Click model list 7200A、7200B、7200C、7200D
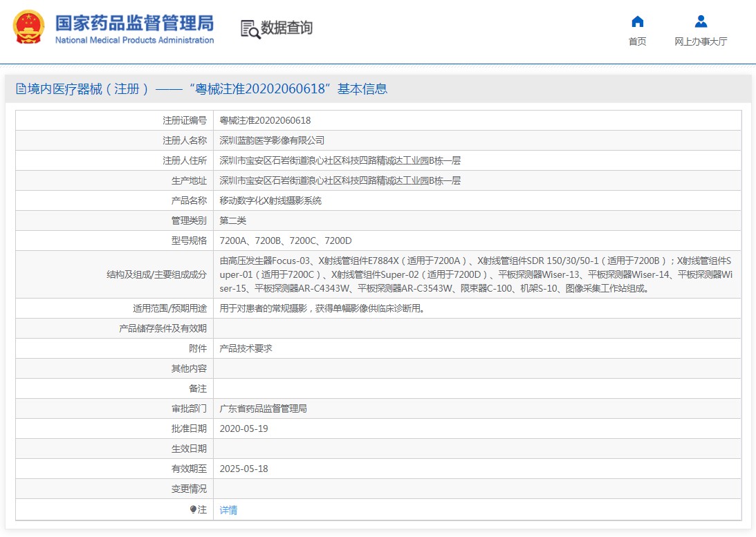The image size is (756, 537). coord(286,241)
